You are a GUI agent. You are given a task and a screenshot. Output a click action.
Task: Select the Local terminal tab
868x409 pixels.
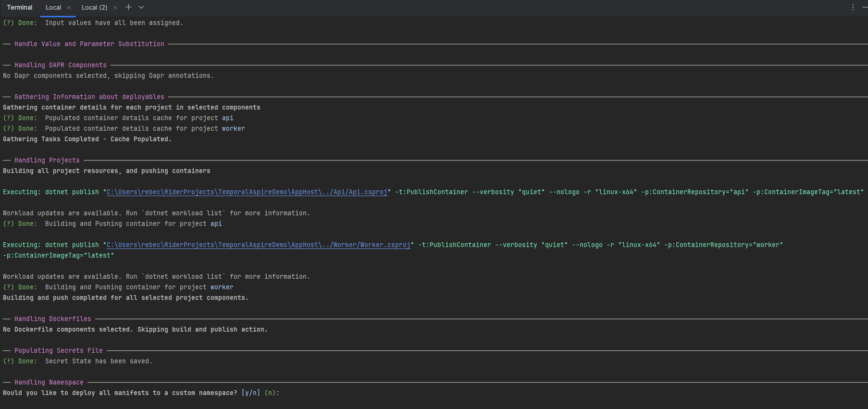[53, 8]
